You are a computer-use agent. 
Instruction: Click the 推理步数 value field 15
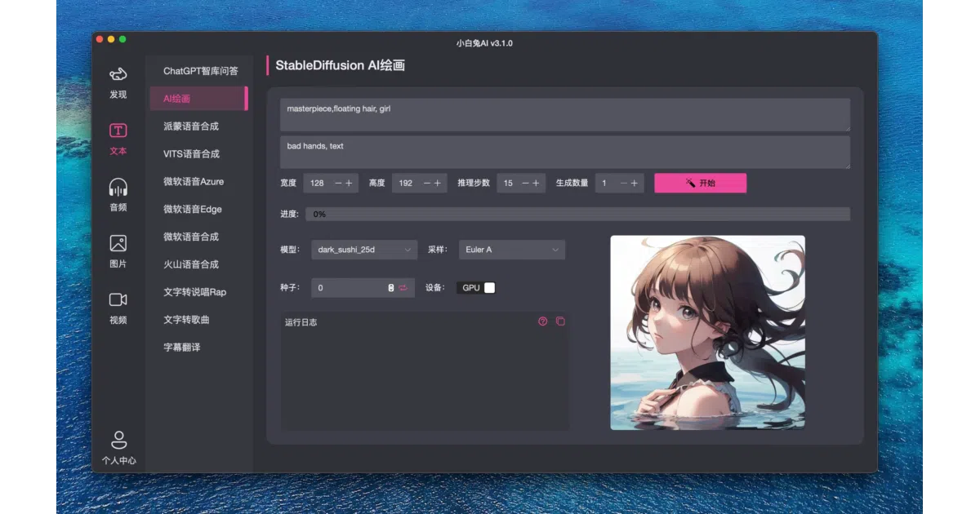(x=508, y=184)
